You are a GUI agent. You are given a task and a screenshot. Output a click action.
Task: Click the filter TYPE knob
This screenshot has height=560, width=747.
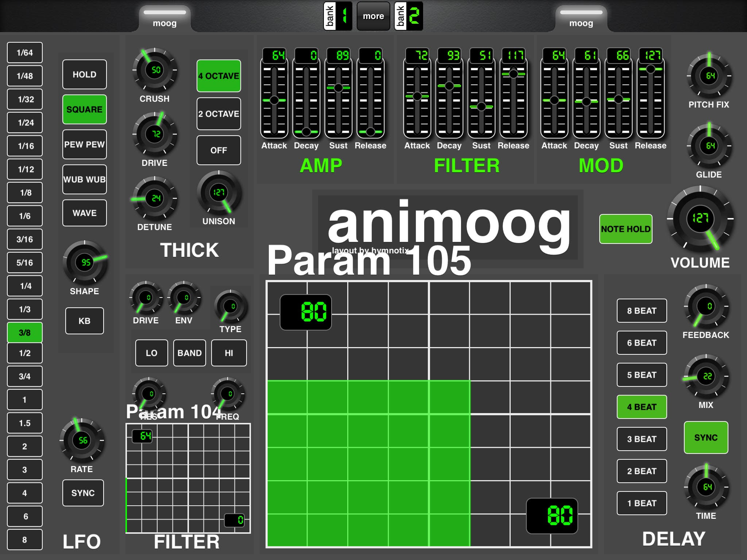pos(231,306)
